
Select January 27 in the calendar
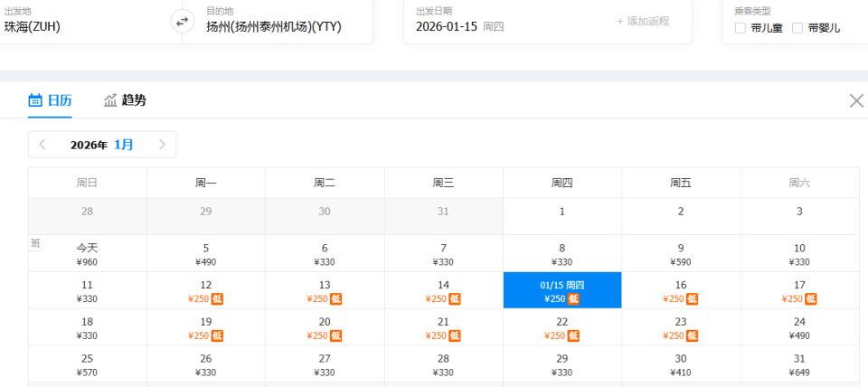click(325, 364)
